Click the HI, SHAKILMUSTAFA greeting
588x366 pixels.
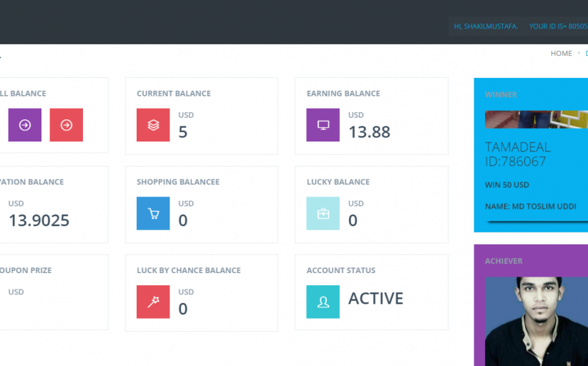pyautogui.click(x=486, y=26)
